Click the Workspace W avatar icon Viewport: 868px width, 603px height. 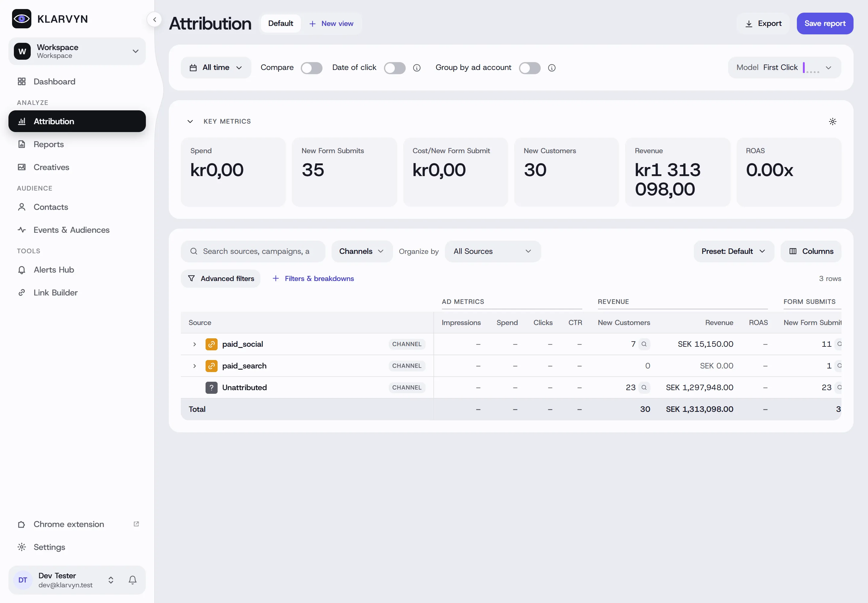pyautogui.click(x=22, y=51)
